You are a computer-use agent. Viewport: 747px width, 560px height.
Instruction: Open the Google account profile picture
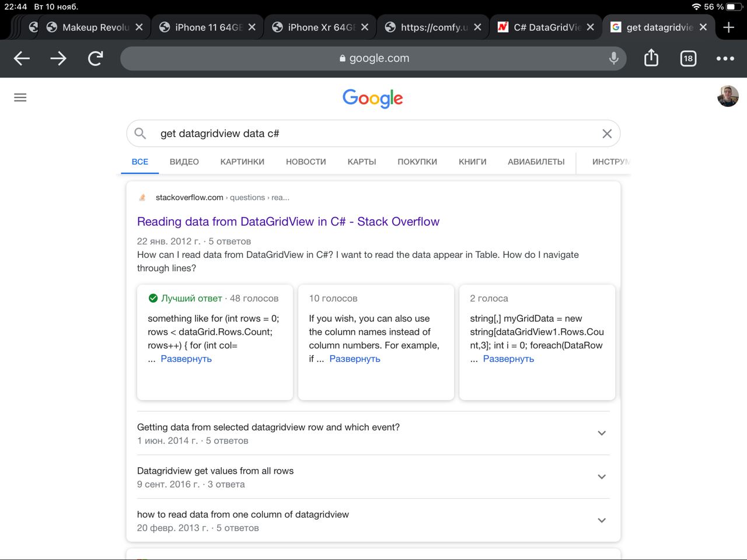coord(728,96)
